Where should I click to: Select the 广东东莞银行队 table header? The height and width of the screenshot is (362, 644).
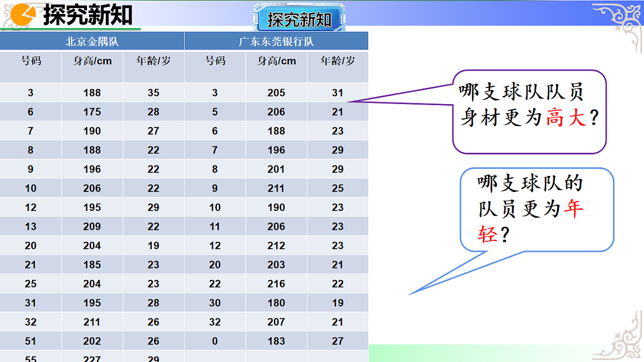(x=276, y=41)
